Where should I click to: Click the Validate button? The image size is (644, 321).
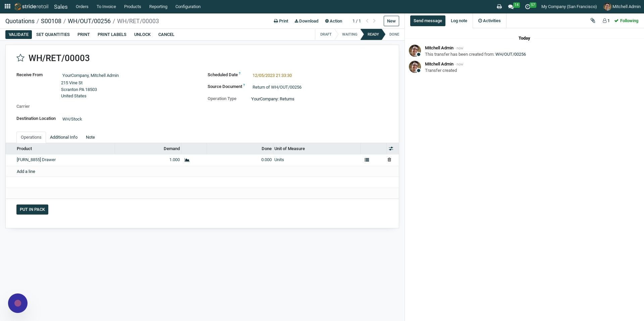tap(18, 35)
